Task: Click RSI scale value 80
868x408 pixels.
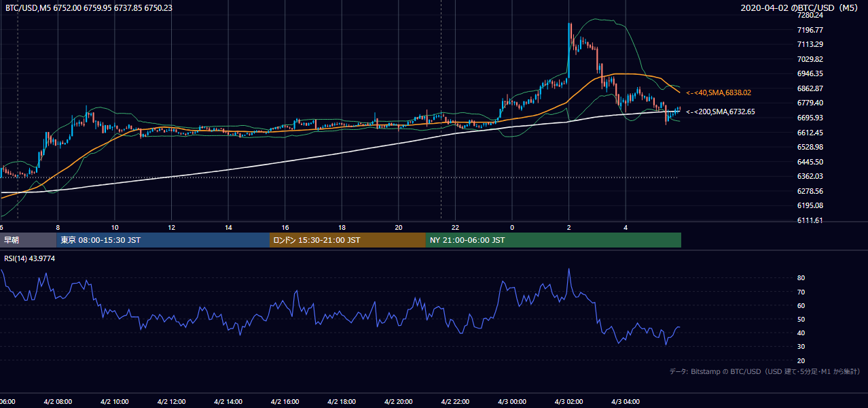Action: coord(801,278)
